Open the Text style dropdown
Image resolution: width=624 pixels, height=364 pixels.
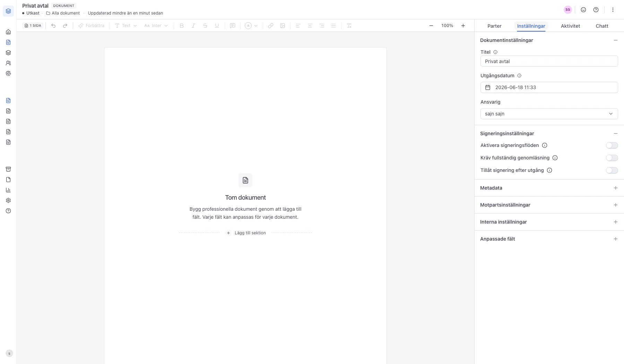click(x=126, y=26)
